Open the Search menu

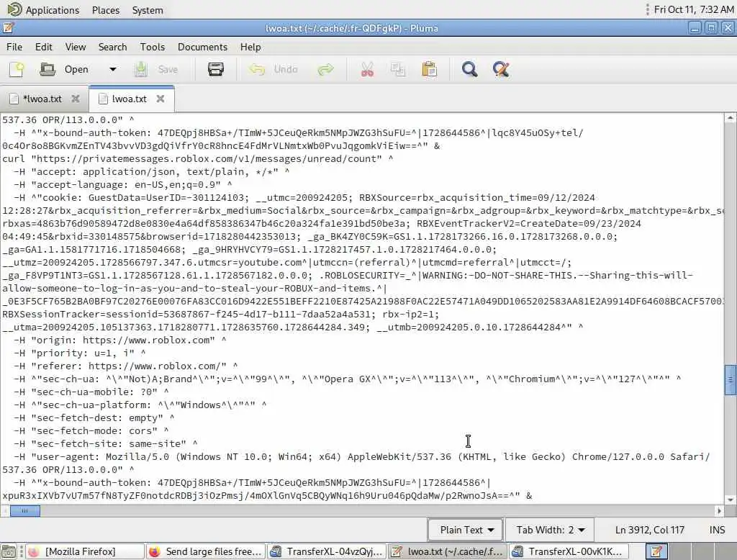[113, 47]
